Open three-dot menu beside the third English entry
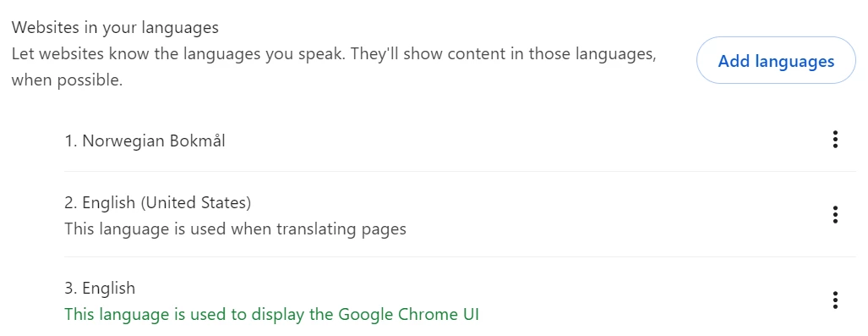This screenshot has width=868, height=336. 835,300
